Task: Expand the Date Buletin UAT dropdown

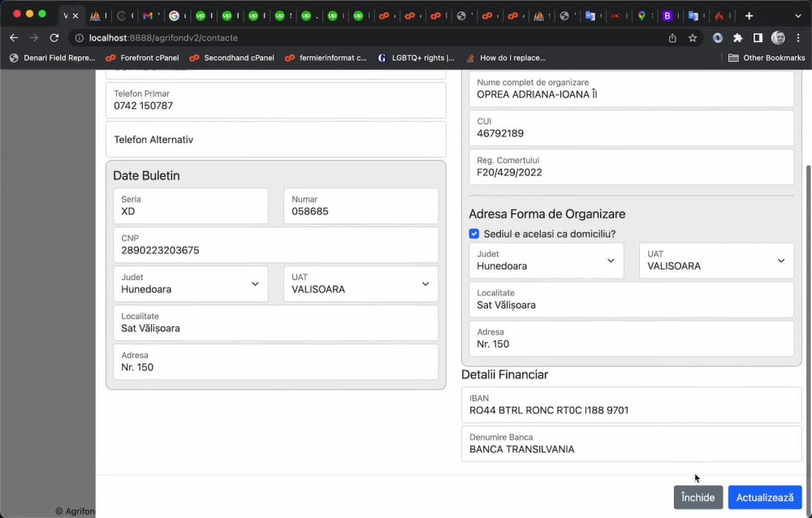Action: click(361, 284)
